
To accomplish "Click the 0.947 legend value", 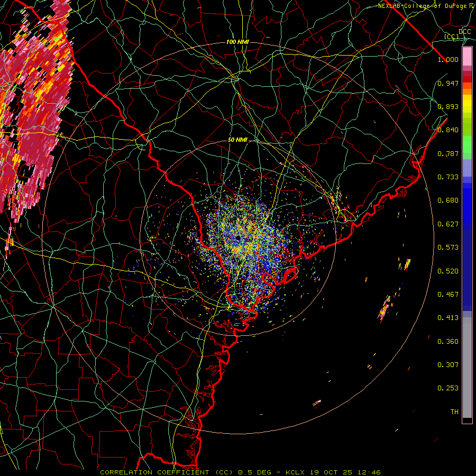I will (x=448, y=83).
